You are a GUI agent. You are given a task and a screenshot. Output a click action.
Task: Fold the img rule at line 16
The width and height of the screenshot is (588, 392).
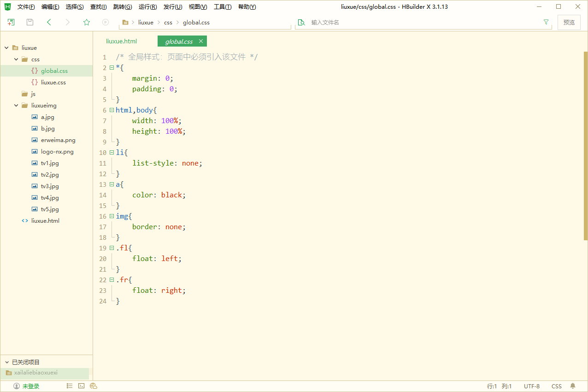point(112,216)
